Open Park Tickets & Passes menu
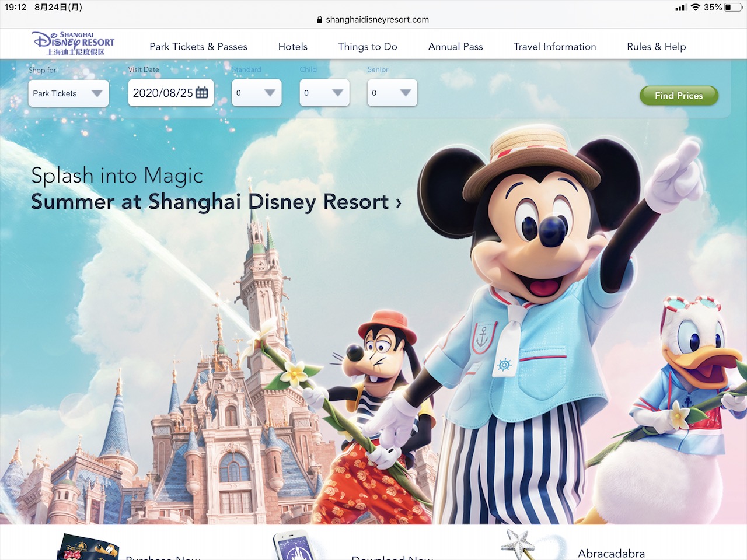Viewport: 747px width, 560px height. point(198,47)
